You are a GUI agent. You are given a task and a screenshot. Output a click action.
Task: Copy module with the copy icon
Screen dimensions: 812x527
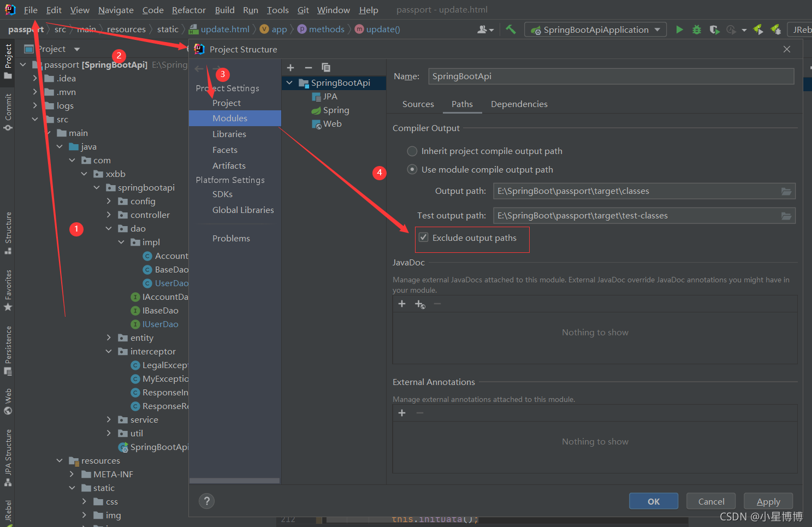click(326, 68)
